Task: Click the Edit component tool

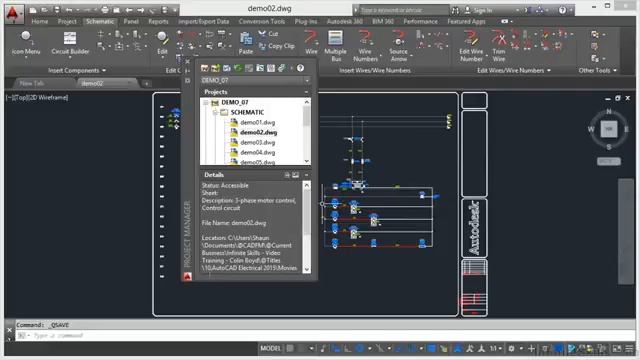Action: 162,43
